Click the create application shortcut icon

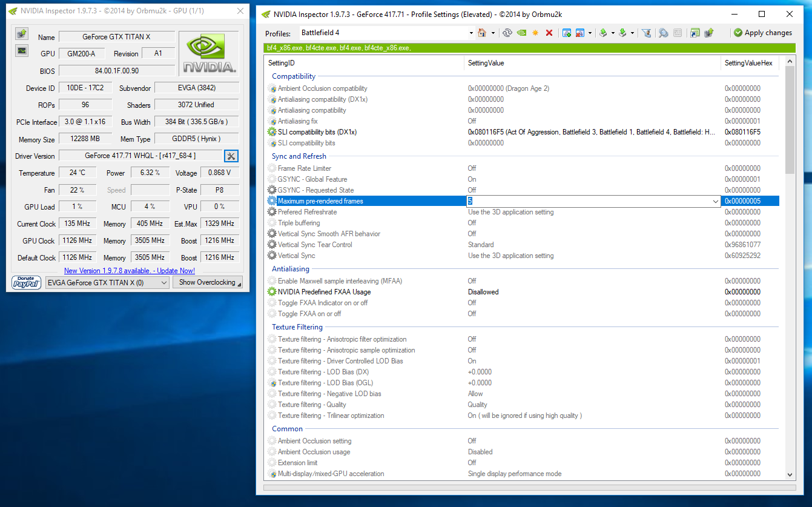[x=695, y=33]
